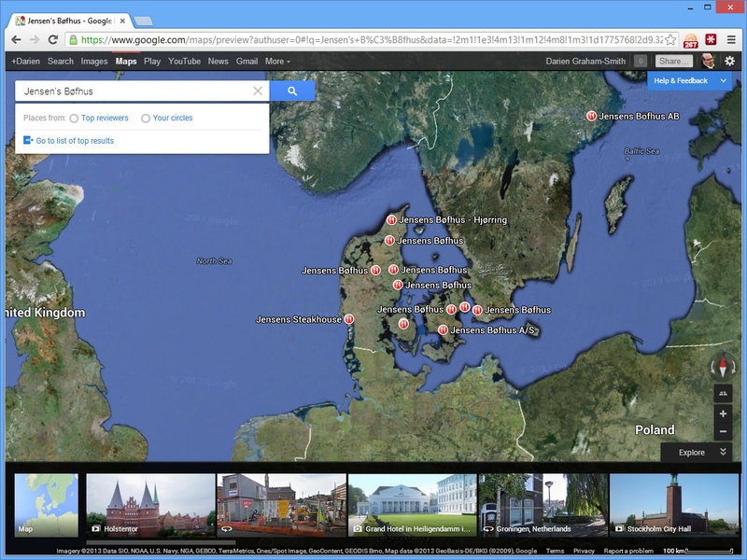Open the Terms link in the footer
This screenshot has width=747, height=560.
click(555, 551)
